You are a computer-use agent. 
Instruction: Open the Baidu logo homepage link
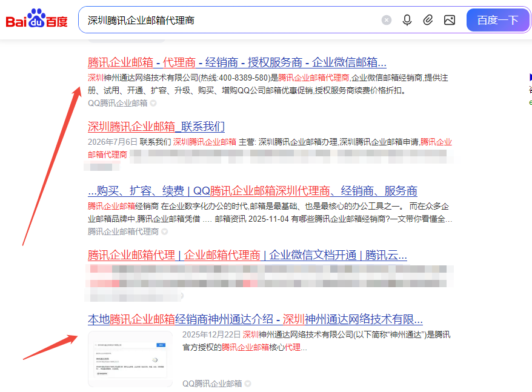(x=36, y=19)
